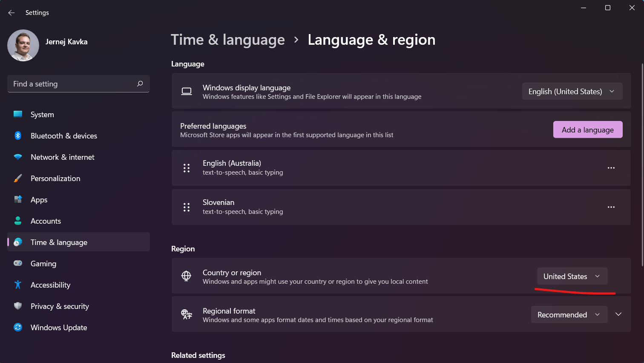This screenshot has width=644, height=363.
Task: Open the United States country dropdown
Action: (572, 276)
